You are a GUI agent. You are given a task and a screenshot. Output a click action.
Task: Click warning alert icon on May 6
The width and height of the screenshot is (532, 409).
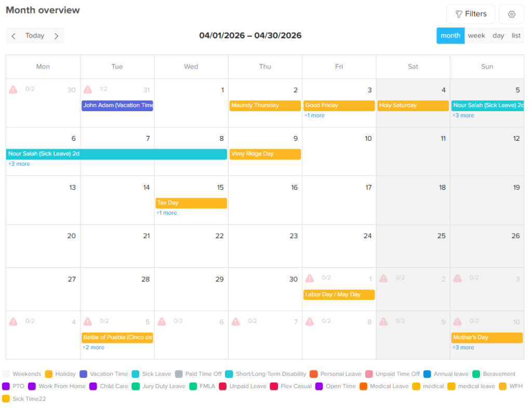pyautogui.click(x=162, y=322)
